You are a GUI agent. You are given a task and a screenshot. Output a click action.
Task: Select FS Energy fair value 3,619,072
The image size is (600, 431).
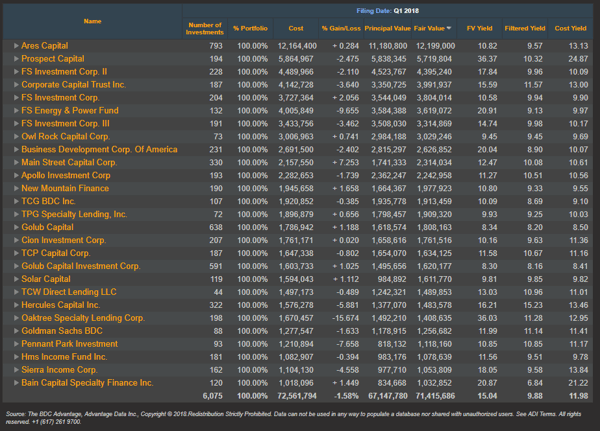pyautogui.click(x=434, y=111)
